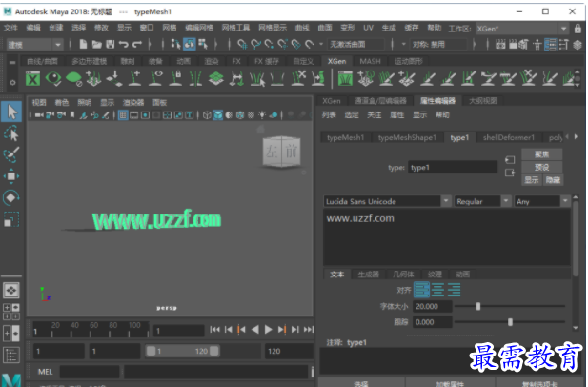The image size is (588, 387).
Task: Click the select camera icon in viewport toolbar
Action: [39, 115]
